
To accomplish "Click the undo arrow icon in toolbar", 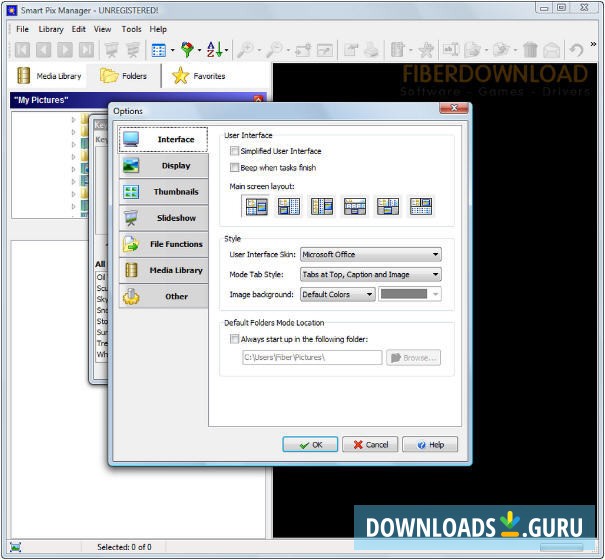I will point(576,50).
